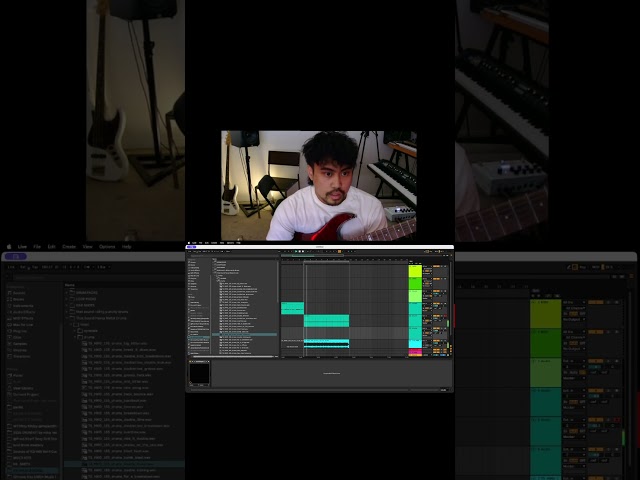Open Packs under Places in the blurred background browser
Screen dimensions: 640x480
pyautogui.click(x=15, y=375)
